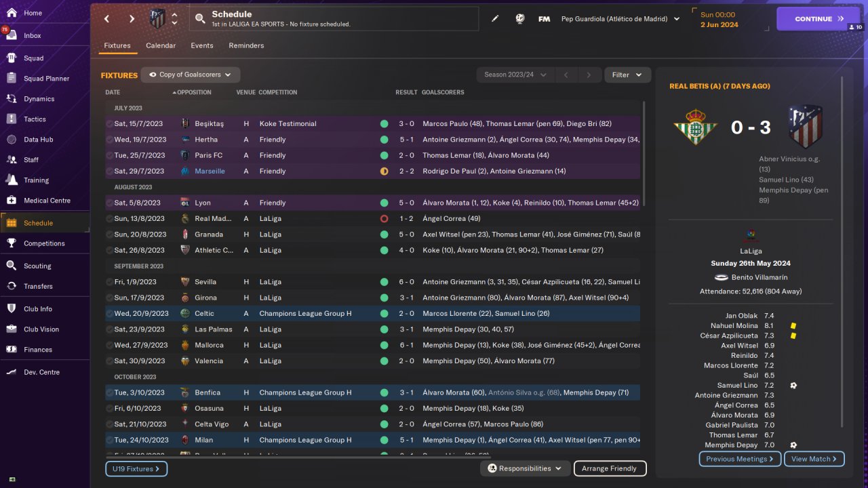
Task: Open the Reminders tab
Action: point(246,45)
